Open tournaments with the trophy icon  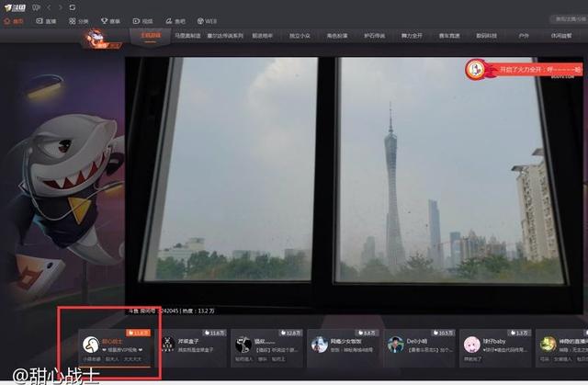110,21
